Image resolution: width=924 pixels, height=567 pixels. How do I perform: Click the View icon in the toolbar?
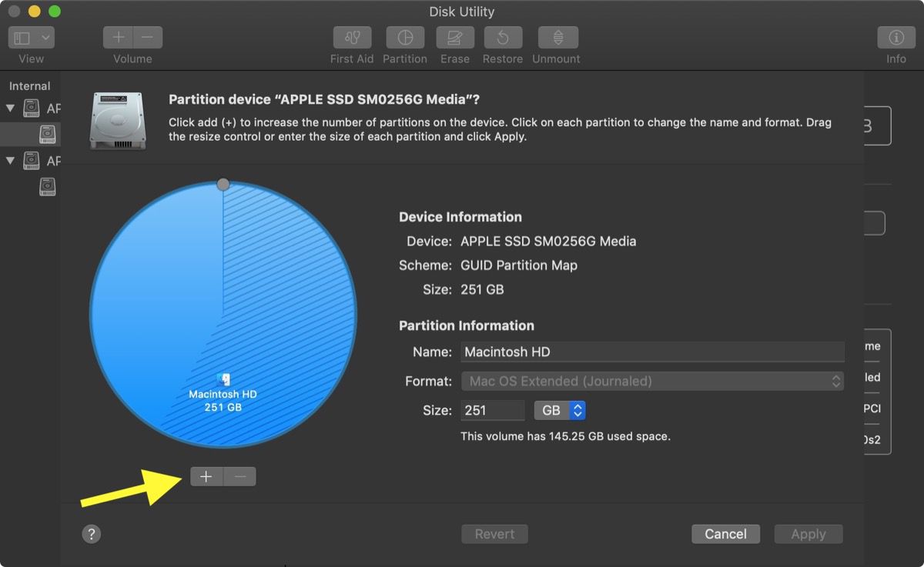(23, 37)
